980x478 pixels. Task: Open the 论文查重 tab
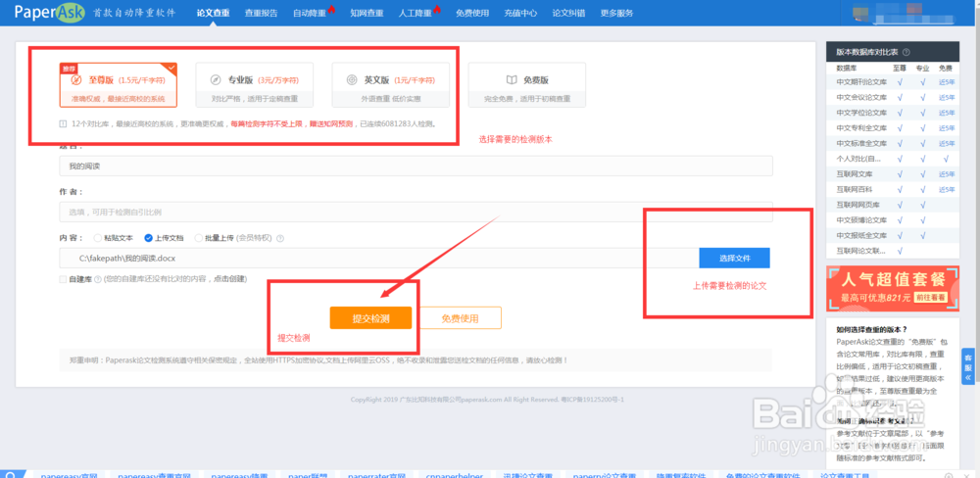pyautogui.click(x=213, y=13)
